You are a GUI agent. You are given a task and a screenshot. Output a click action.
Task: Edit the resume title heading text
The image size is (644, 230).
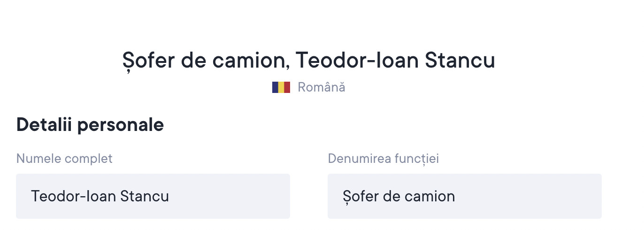[308, 61]
